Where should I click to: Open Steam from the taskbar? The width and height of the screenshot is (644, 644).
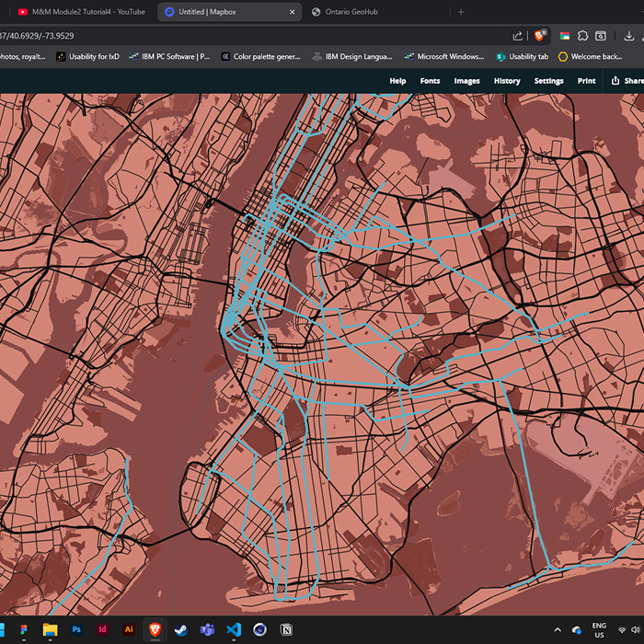(181, 630)
